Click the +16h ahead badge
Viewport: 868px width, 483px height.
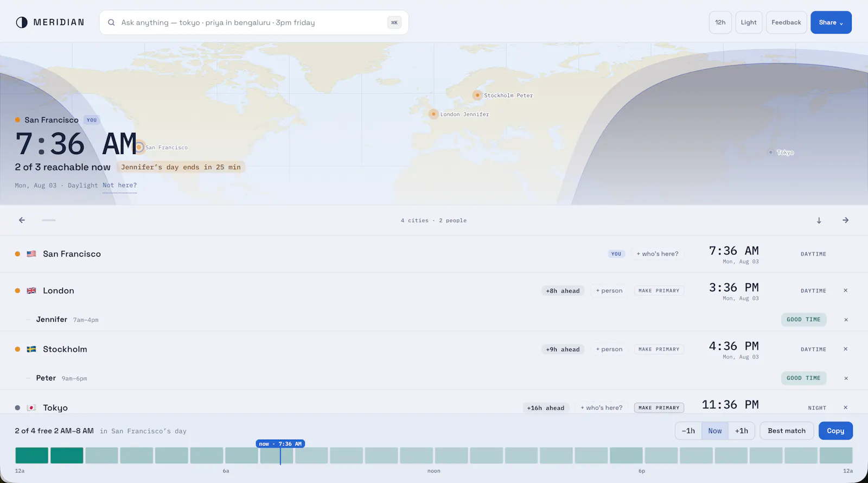(x=546, y=408)
